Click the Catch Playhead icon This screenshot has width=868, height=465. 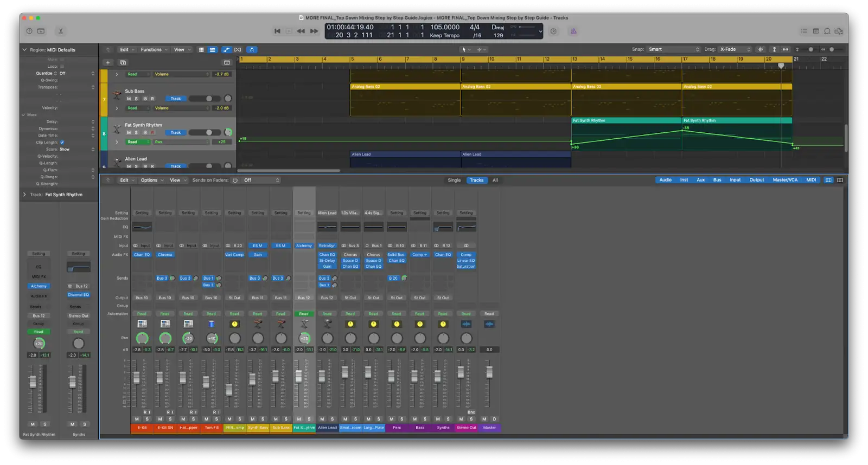pyautogui.click(x=252, y=50)
